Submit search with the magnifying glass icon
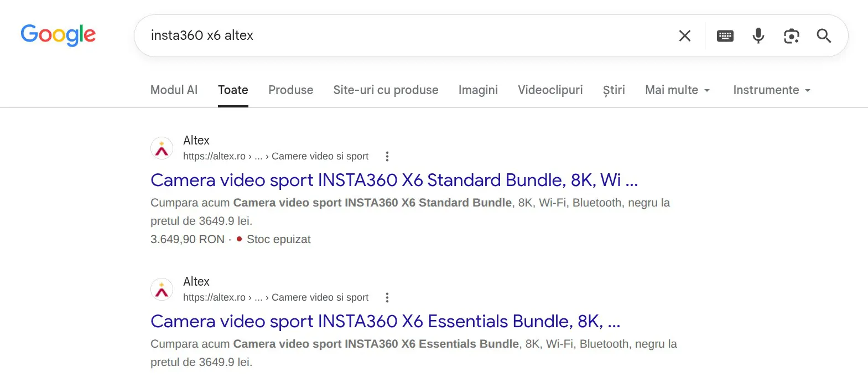 pyautogui.click(x=824, y=36)
